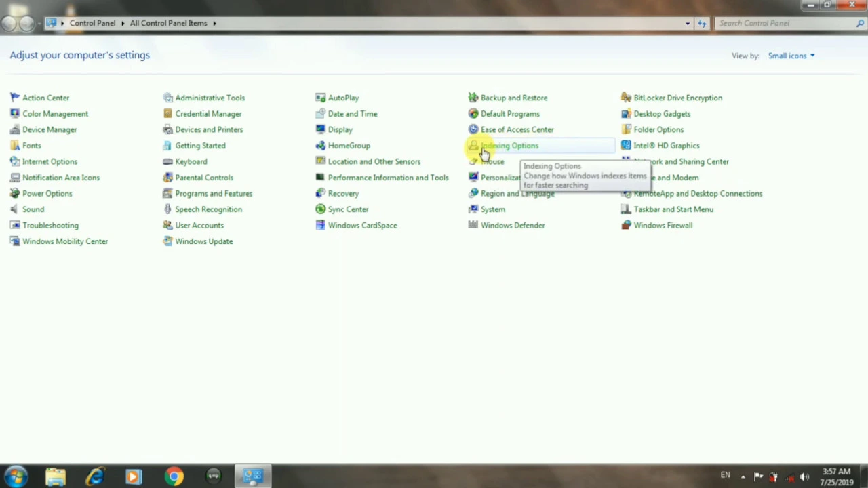Expand the arrow after Control Panel breadcrumb

pyautogui.click(x=121, y=23)
